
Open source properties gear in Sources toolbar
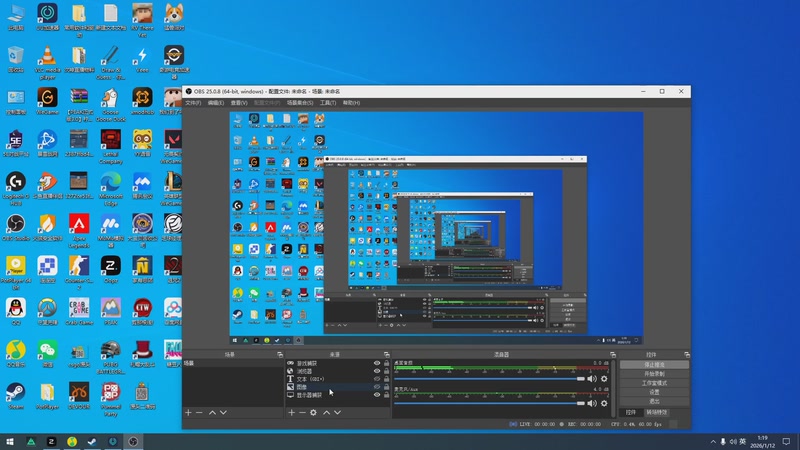313,412
